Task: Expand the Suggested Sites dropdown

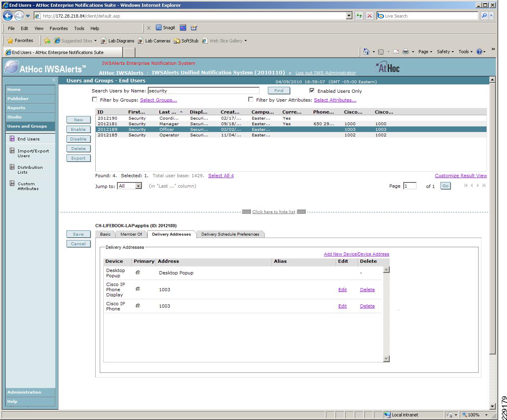Action: [95, 41]
